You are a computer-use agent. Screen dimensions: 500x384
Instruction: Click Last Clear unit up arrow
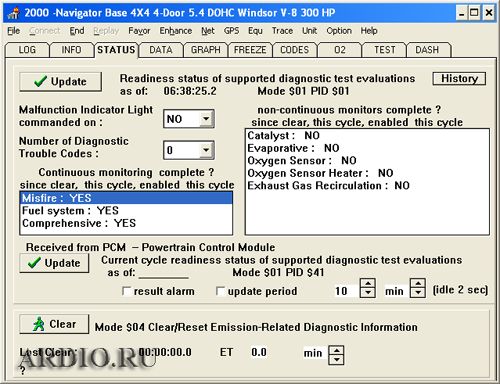336,351
